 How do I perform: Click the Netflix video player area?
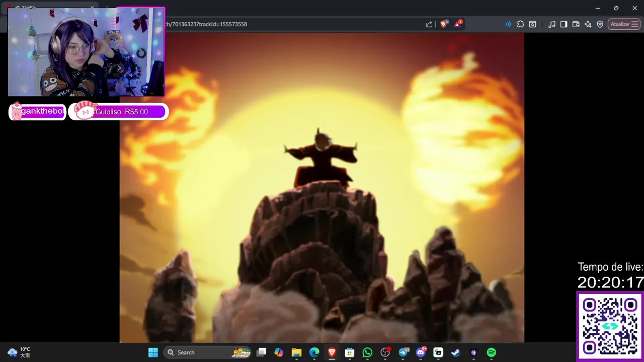(321, 188)
